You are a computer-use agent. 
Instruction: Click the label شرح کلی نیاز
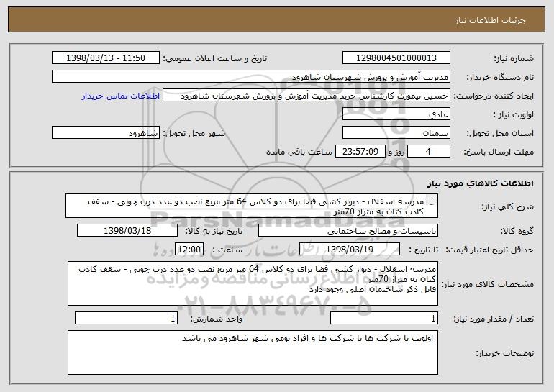[508, 206]
